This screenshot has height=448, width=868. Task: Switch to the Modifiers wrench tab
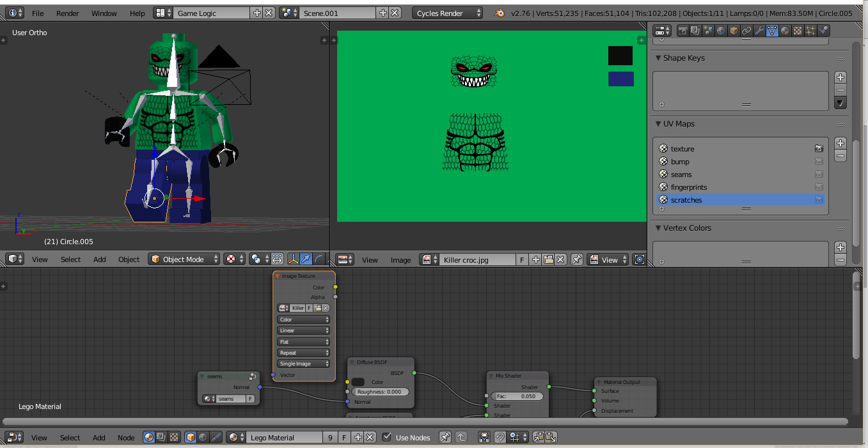coord(759,30)
